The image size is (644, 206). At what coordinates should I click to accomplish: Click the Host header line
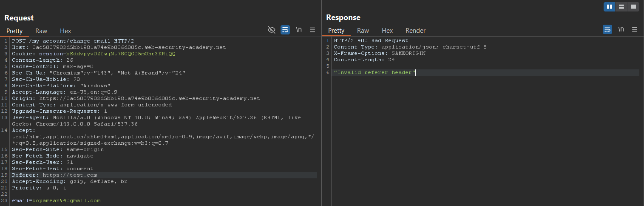click(119, 47)
